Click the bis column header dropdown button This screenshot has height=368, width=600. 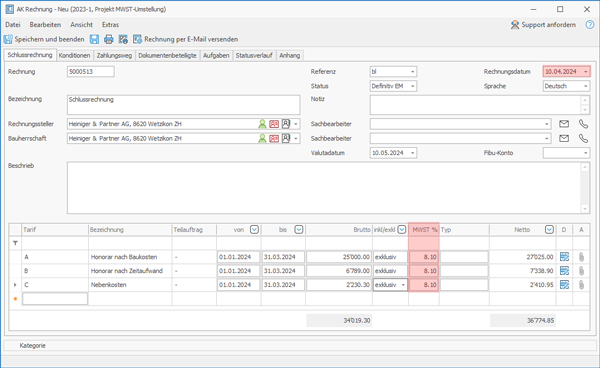tap(299, 230)
